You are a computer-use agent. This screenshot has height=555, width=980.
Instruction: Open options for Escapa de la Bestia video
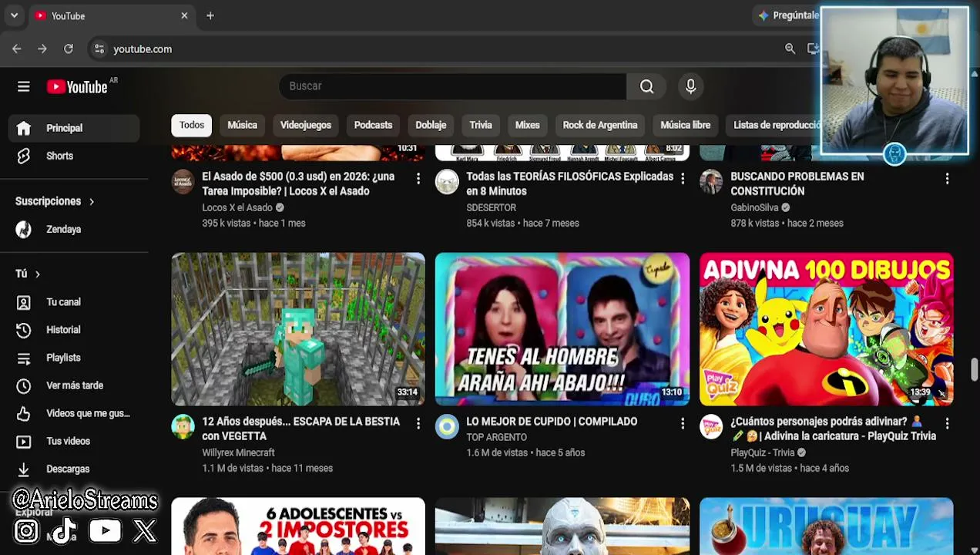(x=418, y=424)
